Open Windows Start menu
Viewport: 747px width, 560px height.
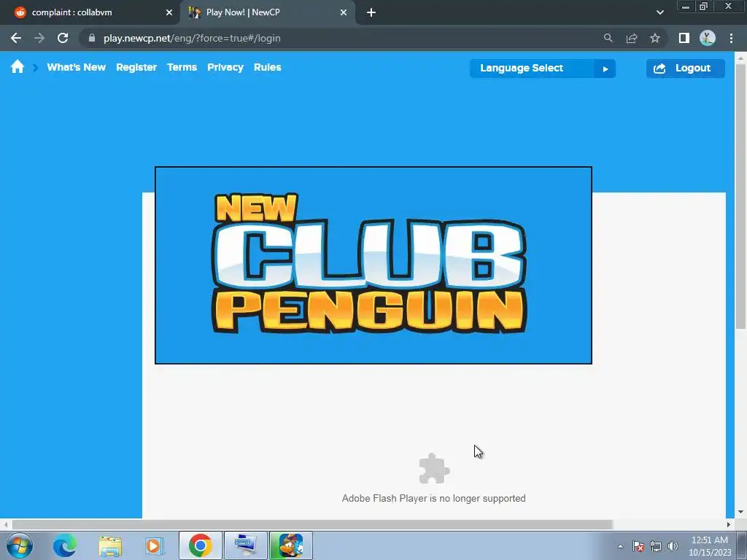pos(20,545)
